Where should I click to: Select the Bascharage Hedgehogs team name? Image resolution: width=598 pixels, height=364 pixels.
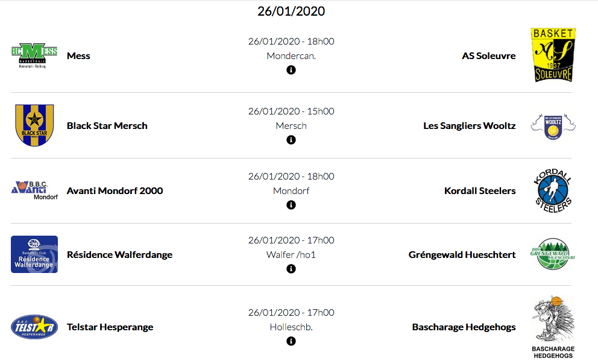(464, 327)
